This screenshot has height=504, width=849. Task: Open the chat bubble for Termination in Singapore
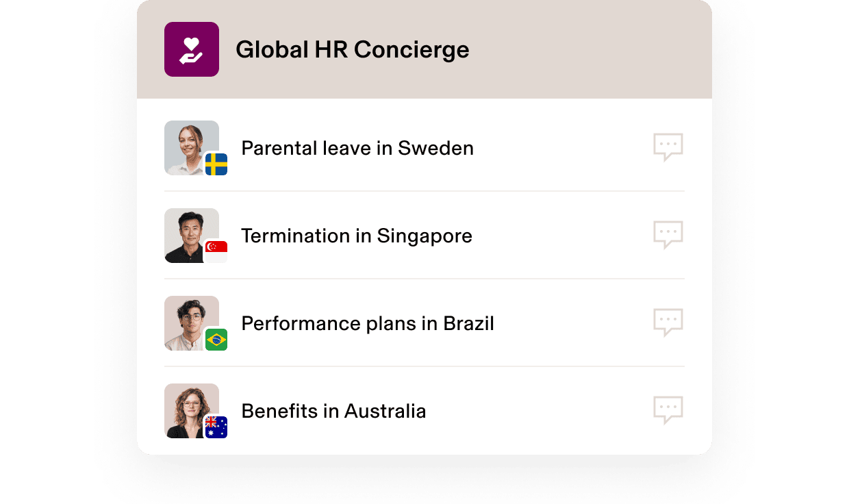click(x=668, y=234)
